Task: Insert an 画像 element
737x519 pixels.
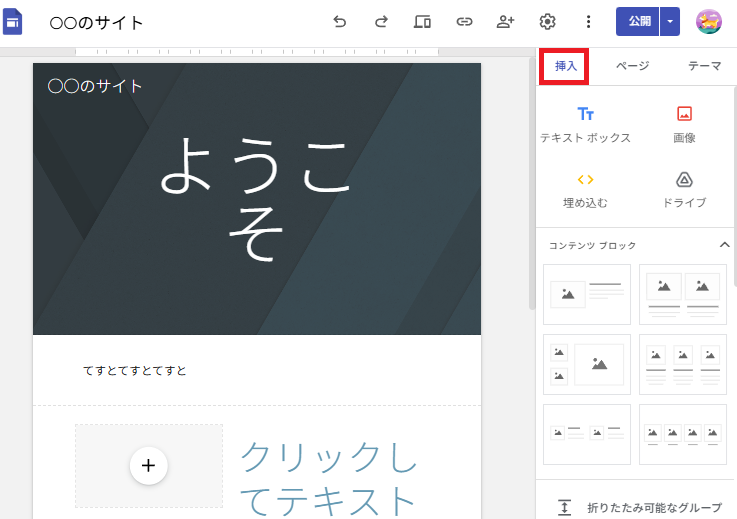Action: coord(684,125)
